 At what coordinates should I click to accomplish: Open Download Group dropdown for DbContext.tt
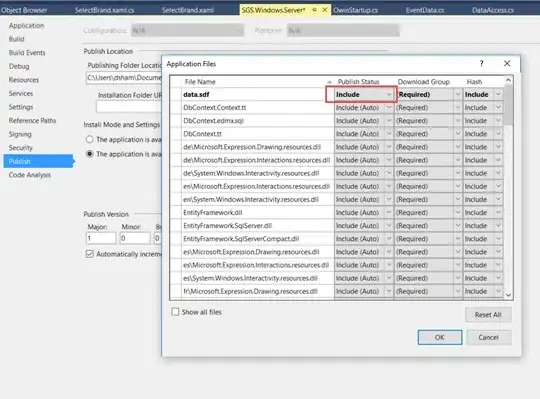point(458,134)
